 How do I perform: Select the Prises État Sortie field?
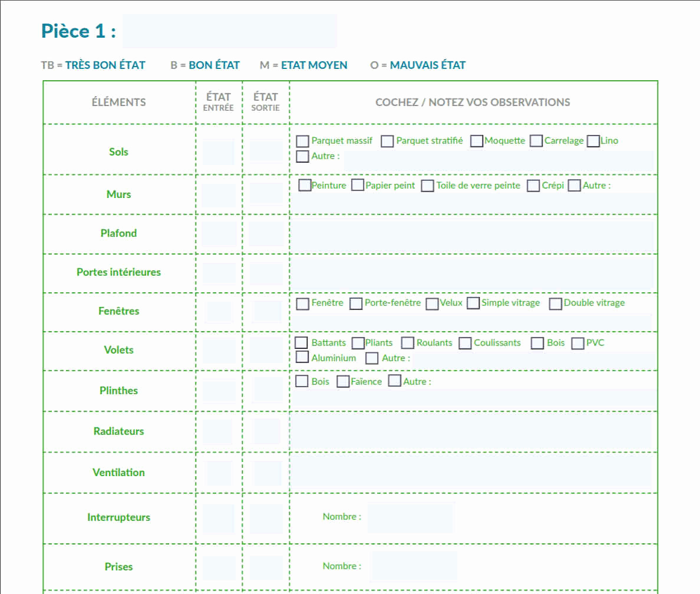(x=266, y=567)
